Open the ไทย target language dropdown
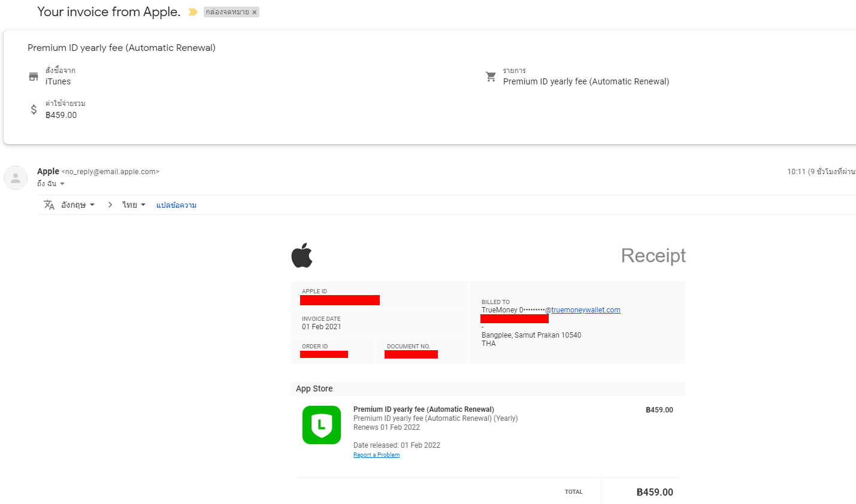 click(x=134, y=205)
